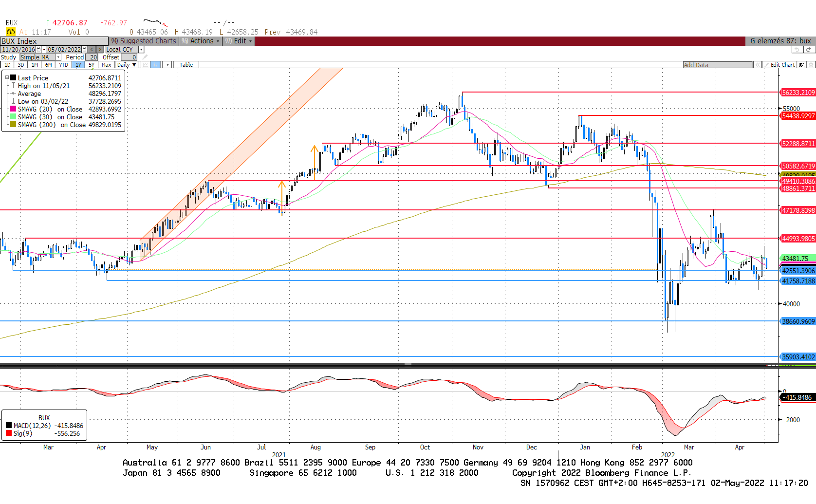
Task: Open the start date calendar picker
Action: coord(38,50)
